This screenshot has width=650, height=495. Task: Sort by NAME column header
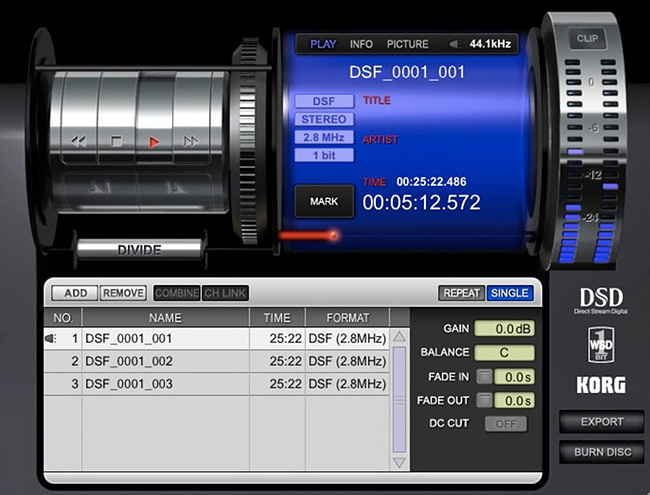pos(165,318)
